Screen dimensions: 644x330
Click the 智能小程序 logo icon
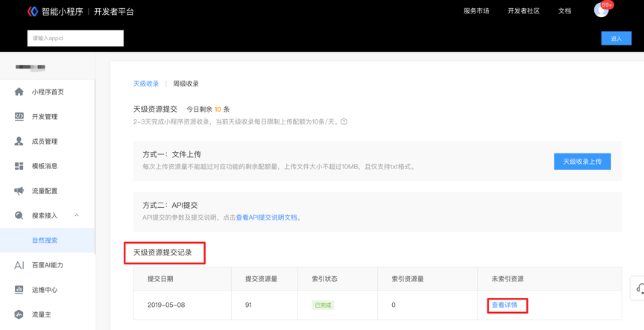(x=32, y=11)
